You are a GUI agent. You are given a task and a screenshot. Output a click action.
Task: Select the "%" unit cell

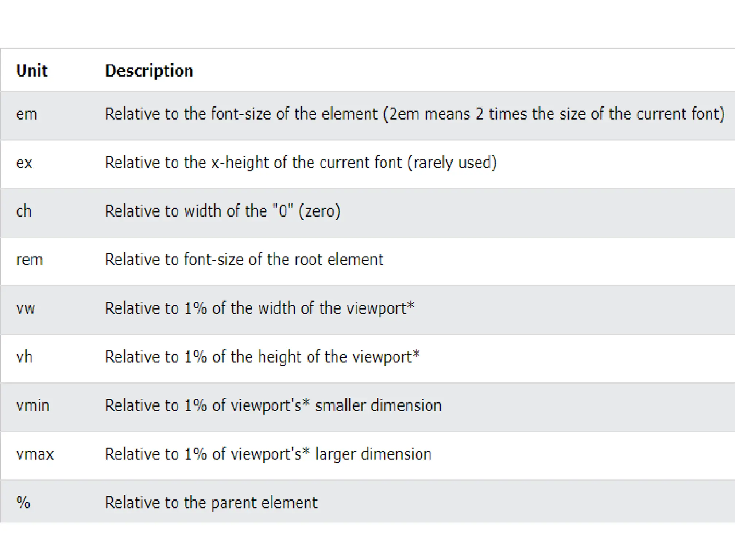click(x=23, y=503)
